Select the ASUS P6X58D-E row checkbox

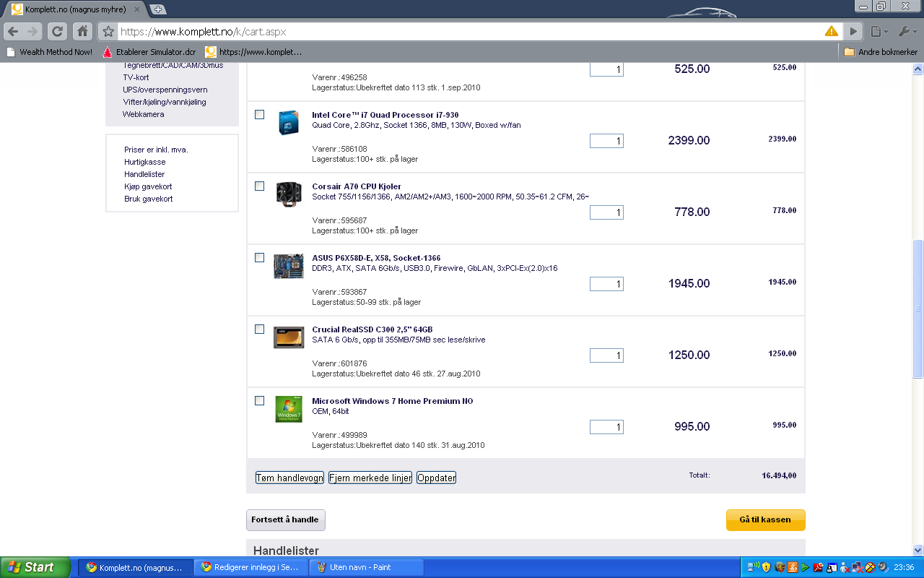point(260,258)
